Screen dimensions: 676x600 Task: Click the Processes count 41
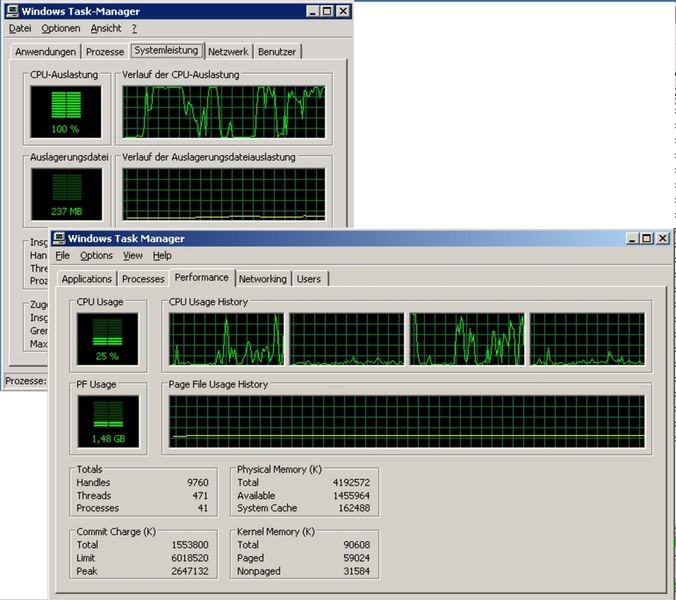click(203, 508)
